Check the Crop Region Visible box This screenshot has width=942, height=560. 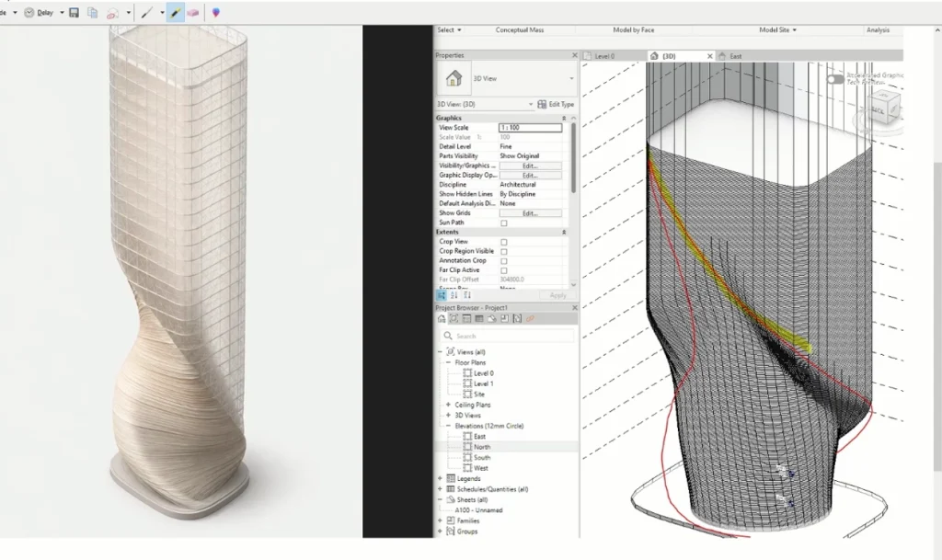pos(504,252)
